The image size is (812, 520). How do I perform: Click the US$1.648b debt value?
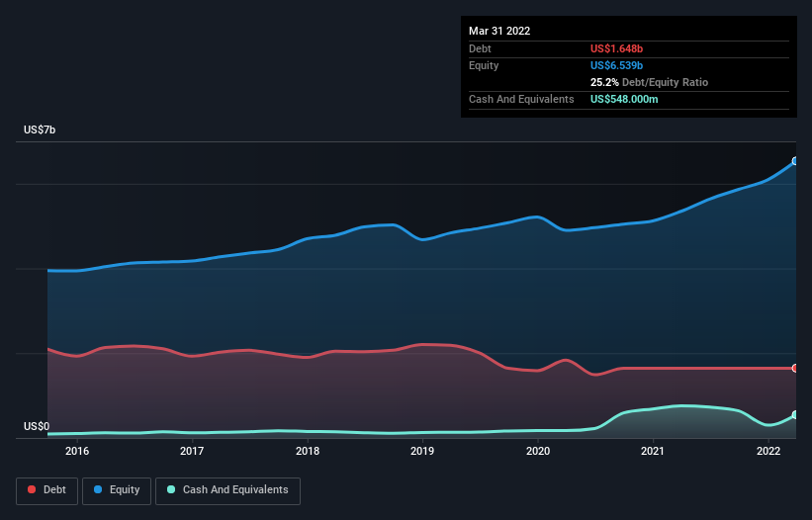click(616, 48)
